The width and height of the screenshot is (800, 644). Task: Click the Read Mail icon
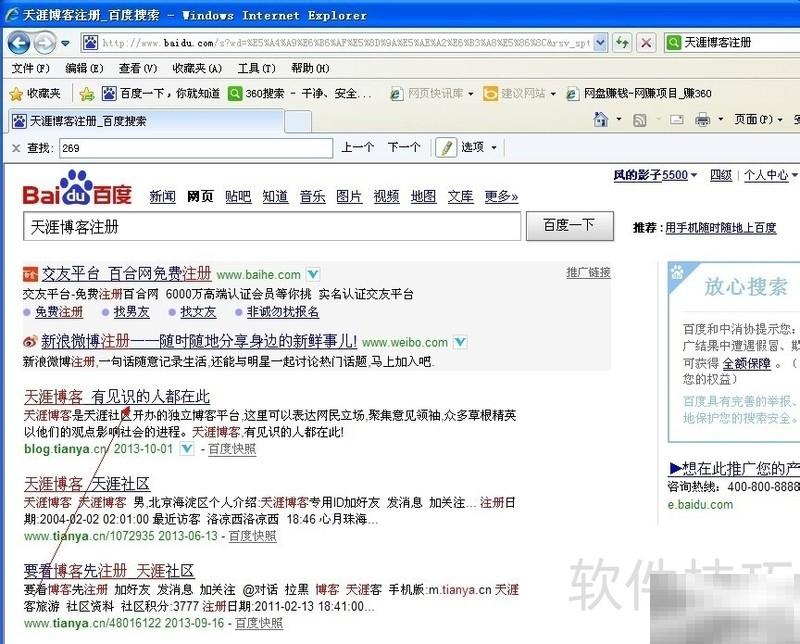(677, 120)
